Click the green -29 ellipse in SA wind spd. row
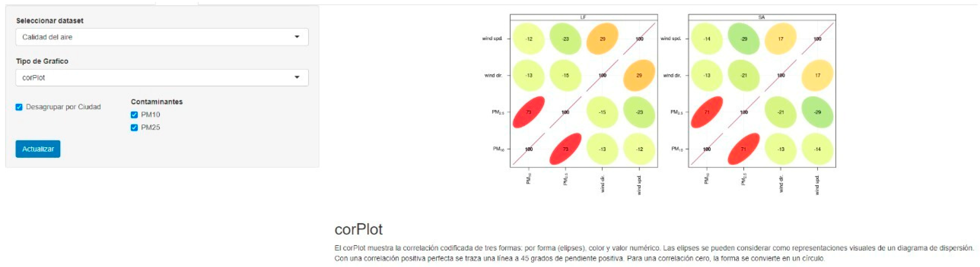 point(744,39)
